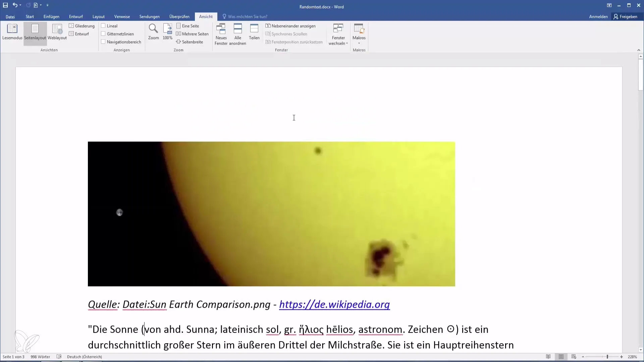Open the undo history dropdown arrow
The image size is (644, 362).
pyautogui.click(x=20, y=5)
